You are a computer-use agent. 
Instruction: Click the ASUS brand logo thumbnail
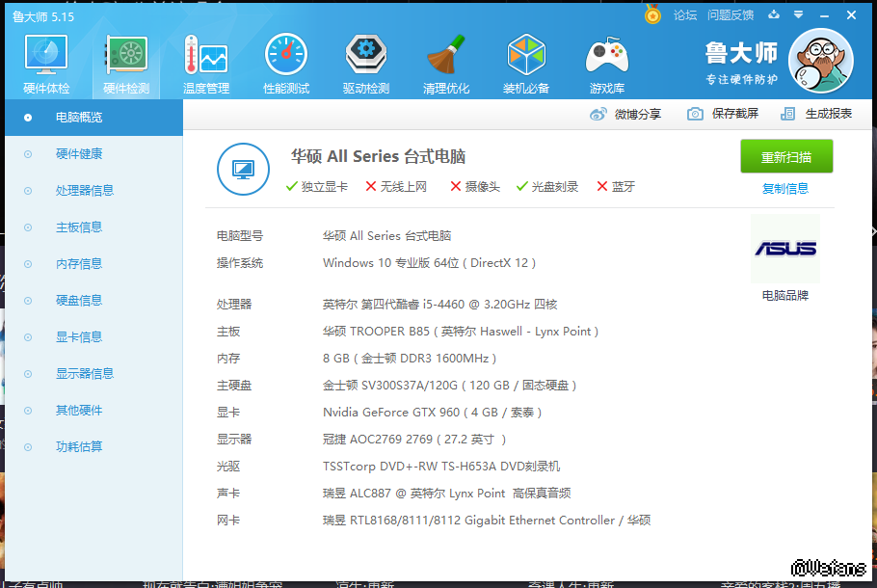point(784,249)
